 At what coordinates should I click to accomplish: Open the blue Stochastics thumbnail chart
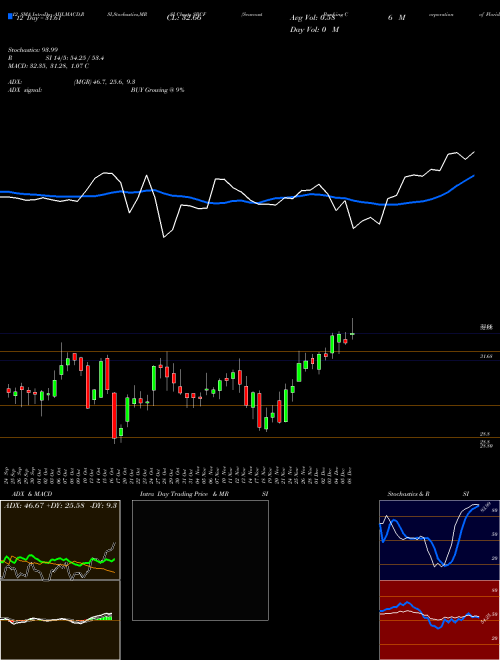tap(439, 540)
